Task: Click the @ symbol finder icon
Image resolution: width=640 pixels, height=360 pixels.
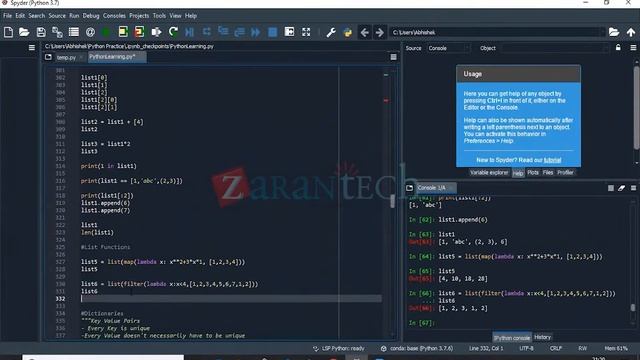Action: [x=90, y=32]
